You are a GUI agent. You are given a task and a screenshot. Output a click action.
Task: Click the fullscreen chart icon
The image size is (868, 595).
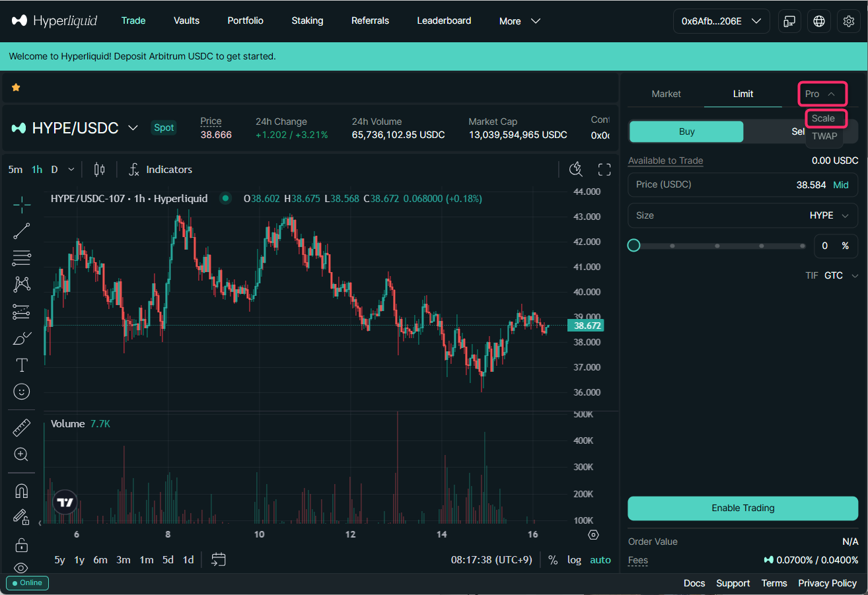[x=604, y=170]
